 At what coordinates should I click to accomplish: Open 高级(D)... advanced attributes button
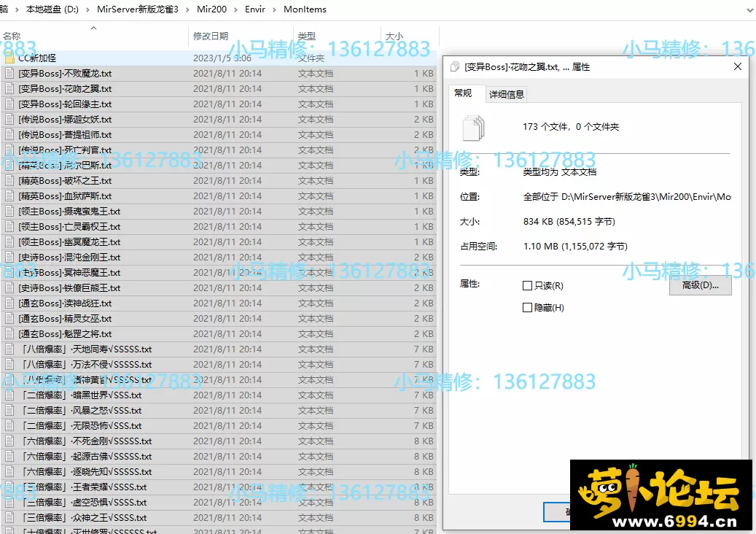tap(700, 285)
